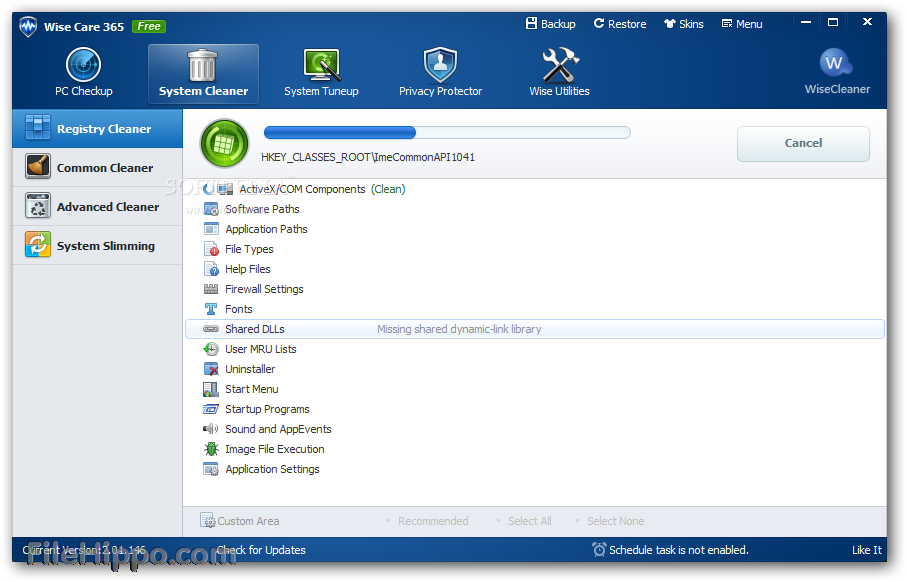The height and width of the screenshot is (582, 907).
Task: Click the Image File Execution label
Action: click(274, 449)
